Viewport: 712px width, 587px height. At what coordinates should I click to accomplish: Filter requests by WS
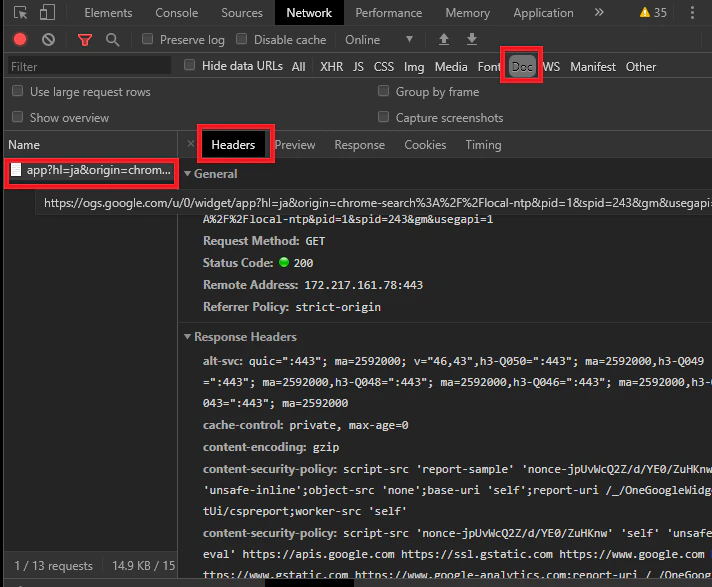[x=551, y=67]
